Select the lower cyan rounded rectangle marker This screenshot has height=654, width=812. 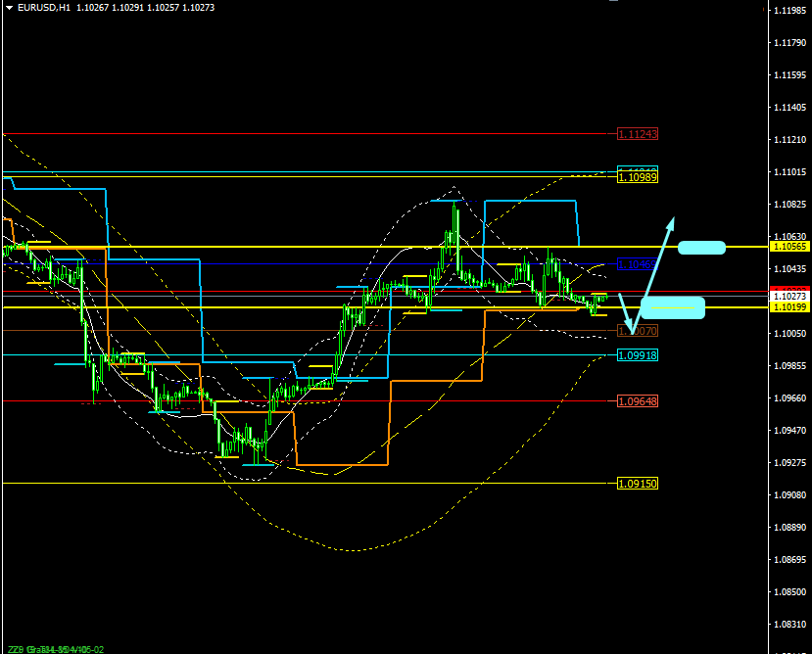click(x=672, y=307)
